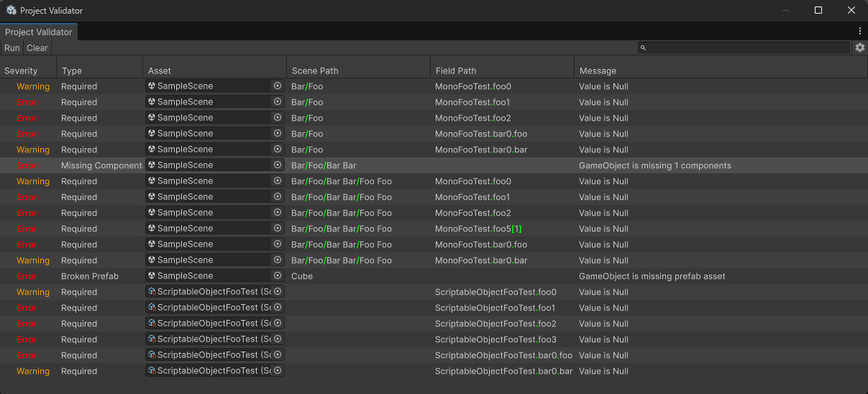Sort results by the Field Path column header
Viewport: 868px width, 394px height.
(502, 70)
